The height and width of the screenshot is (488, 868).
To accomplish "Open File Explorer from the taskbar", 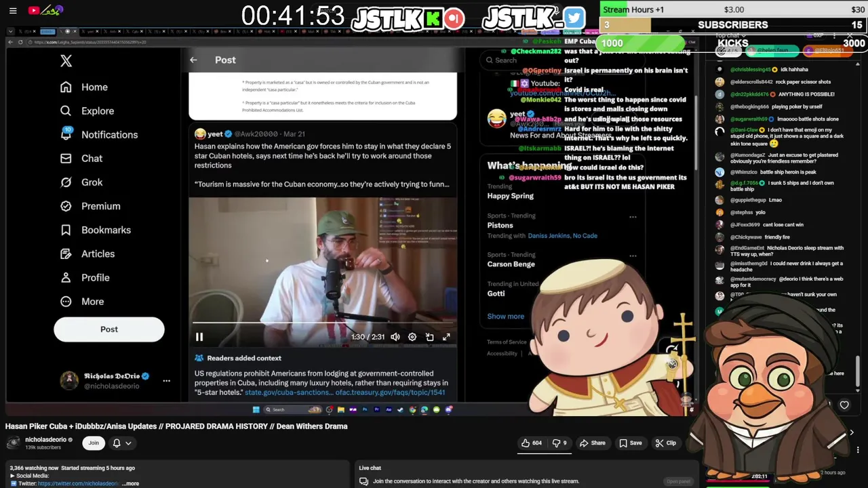I will pyautogui.click(x=340, y=409).
